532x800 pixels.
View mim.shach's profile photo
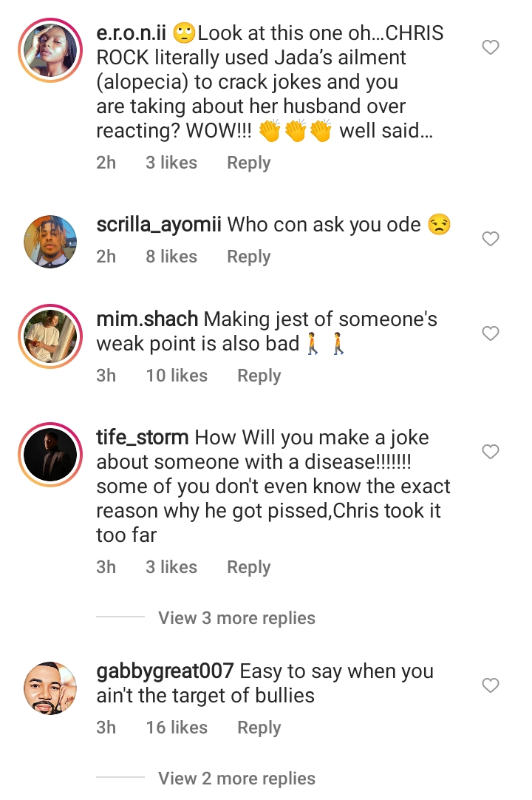click(51, 336)
